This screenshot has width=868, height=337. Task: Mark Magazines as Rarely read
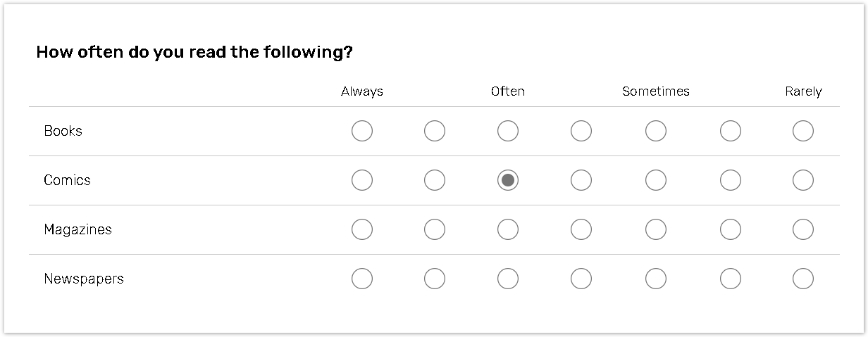click(802, 229)
